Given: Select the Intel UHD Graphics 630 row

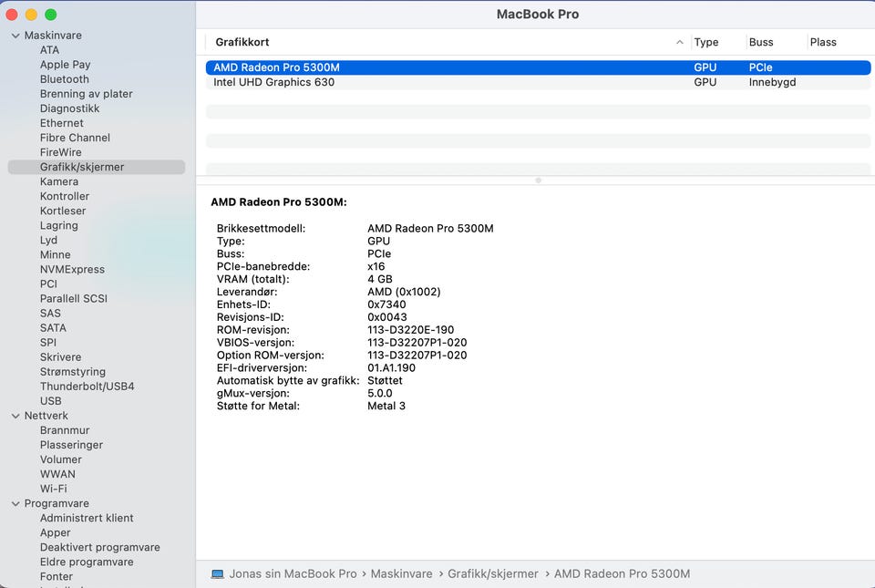Looking at the screenshot, I should click(538, 82).
